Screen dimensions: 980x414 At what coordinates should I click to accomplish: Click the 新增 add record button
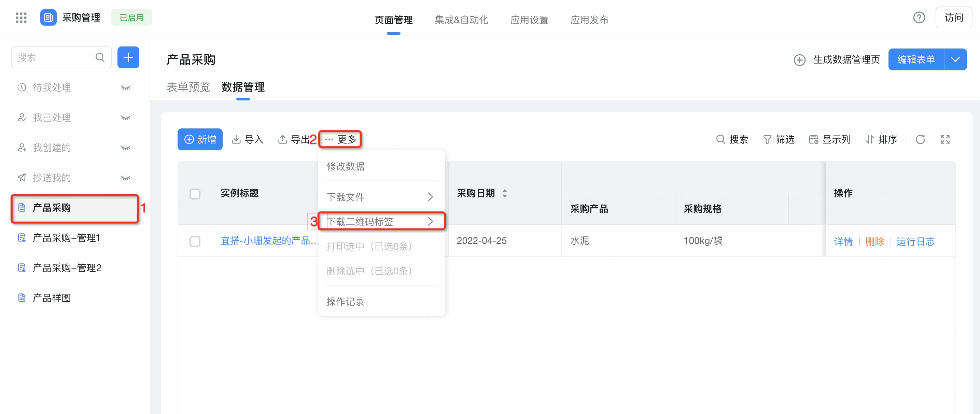(x=200, y=139)
